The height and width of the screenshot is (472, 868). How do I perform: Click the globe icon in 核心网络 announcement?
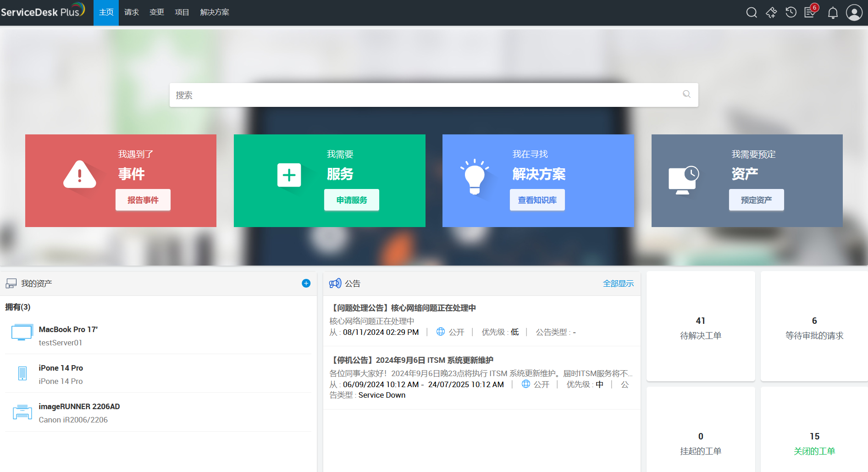[441, 332]
